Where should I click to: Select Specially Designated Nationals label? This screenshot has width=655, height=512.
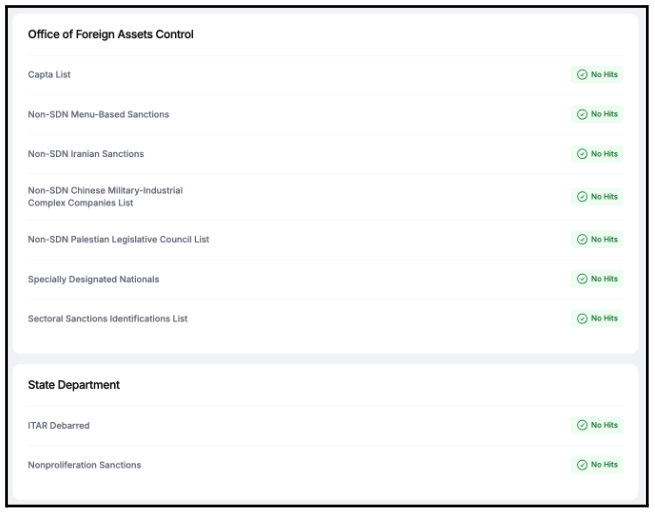tap(93, 279)
